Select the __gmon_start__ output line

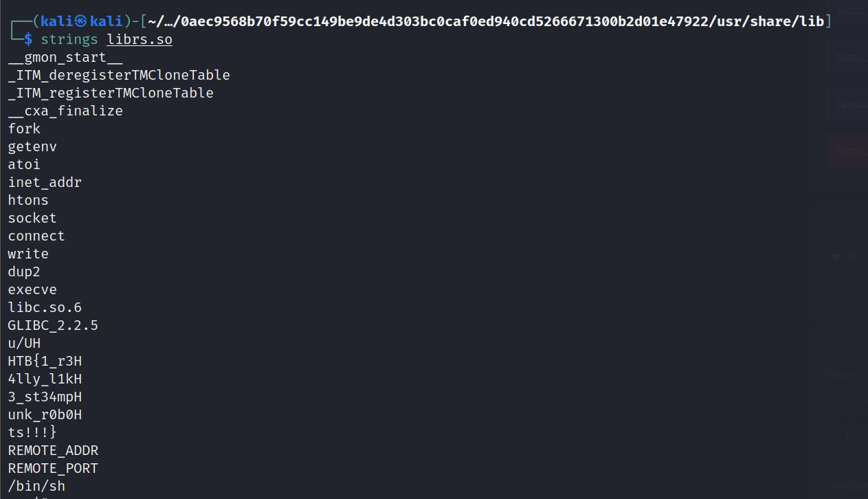click(x=65, y=58)
